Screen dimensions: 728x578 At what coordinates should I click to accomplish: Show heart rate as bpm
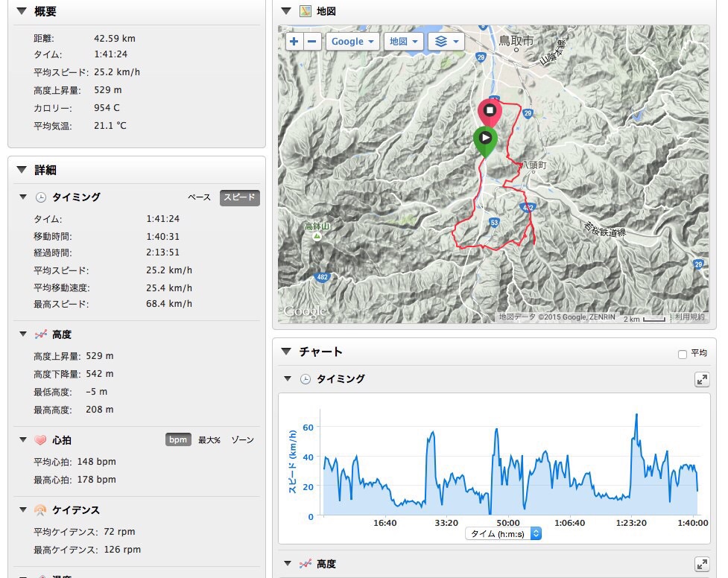[x=178, y=439]
